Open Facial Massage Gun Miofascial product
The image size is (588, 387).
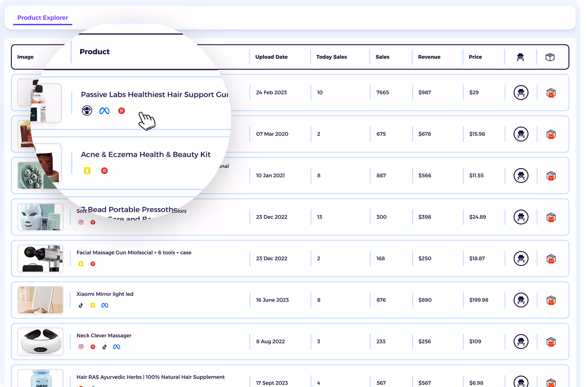(x=134, y=252)
